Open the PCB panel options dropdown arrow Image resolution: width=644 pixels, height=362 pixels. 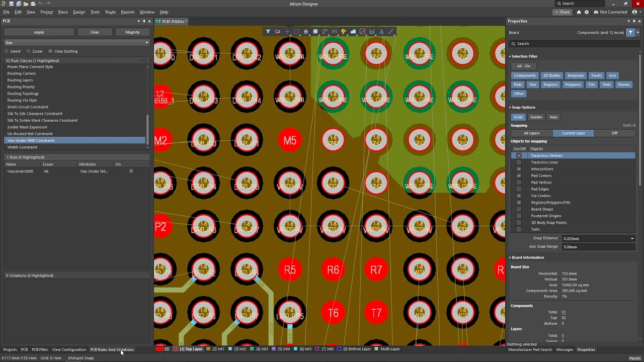click(x=138, y=21)
